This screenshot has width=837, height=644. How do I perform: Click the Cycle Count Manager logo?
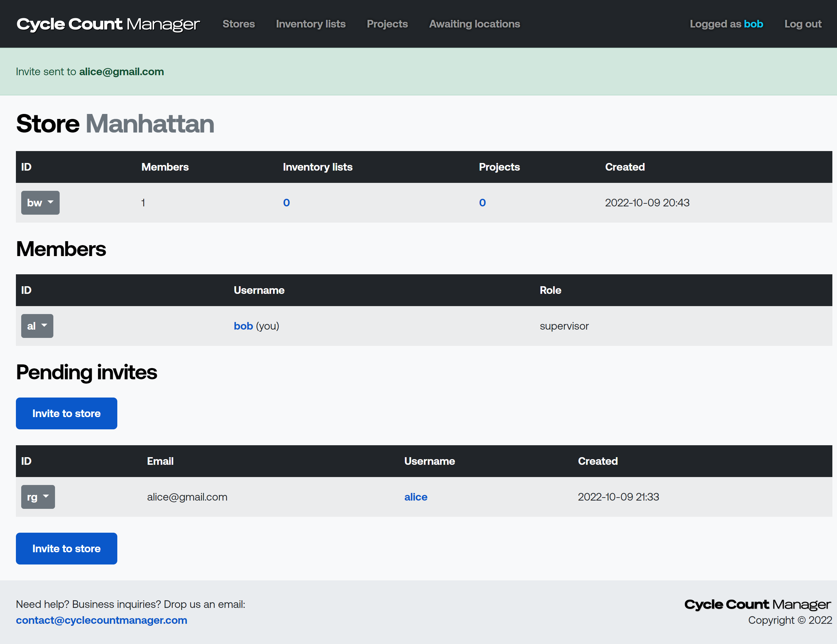click(108, 24)
